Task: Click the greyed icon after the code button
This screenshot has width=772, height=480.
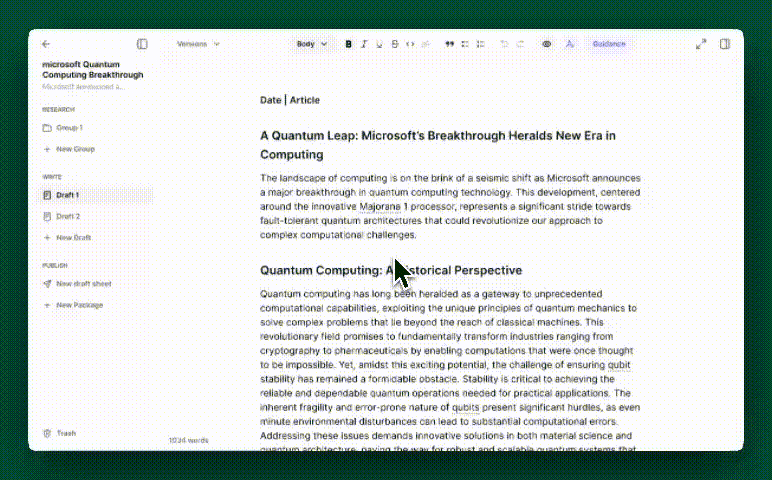Action: 426,44
